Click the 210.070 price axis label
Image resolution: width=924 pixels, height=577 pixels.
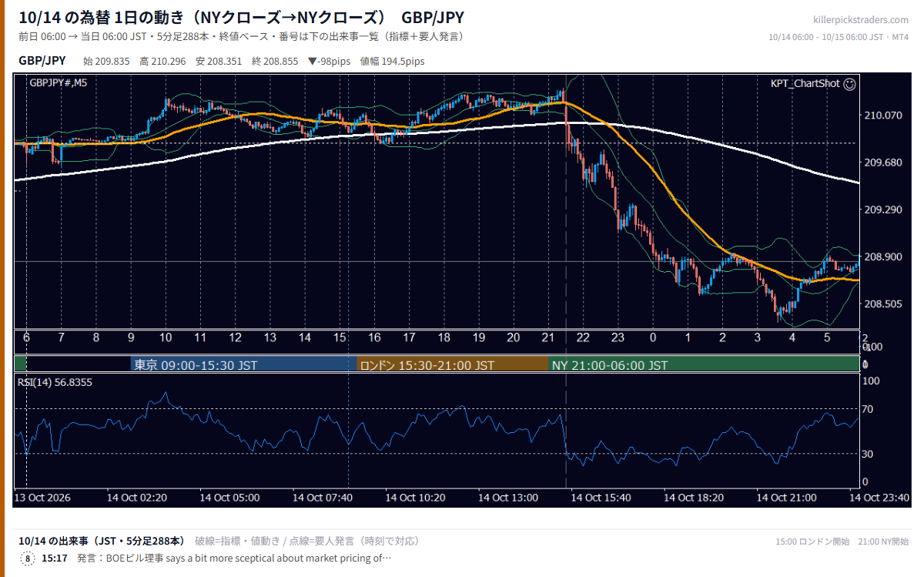[x=883, y=116]
